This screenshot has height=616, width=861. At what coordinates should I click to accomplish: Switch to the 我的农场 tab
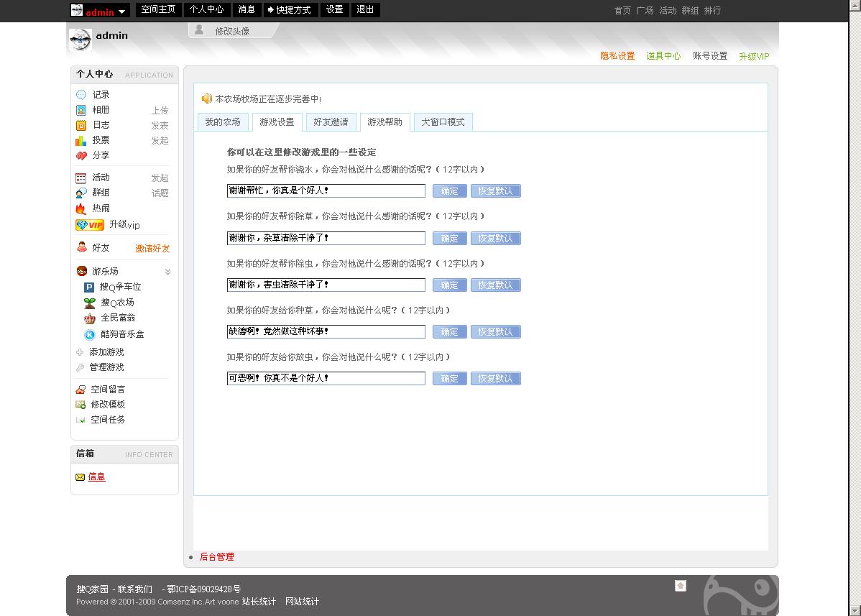[x=223, y=122]
